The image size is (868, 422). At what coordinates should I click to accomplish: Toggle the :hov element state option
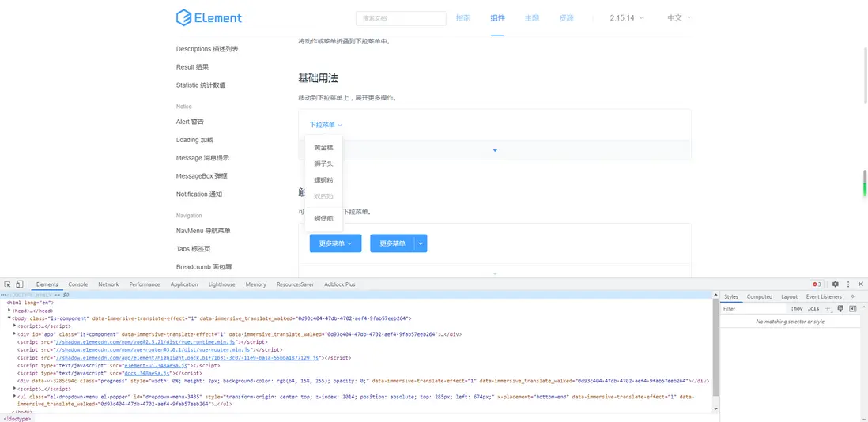pyautogui.click(x=797, y=309)
